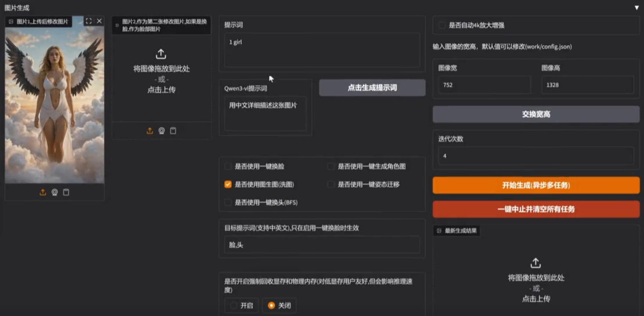Enable 是否使用一键生成角色图 checkbox

pyautogui.click(x=331, y=166)
